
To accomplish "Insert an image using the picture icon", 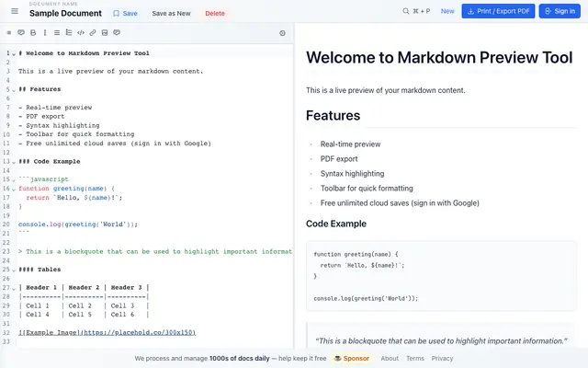I will coord(105,33).
